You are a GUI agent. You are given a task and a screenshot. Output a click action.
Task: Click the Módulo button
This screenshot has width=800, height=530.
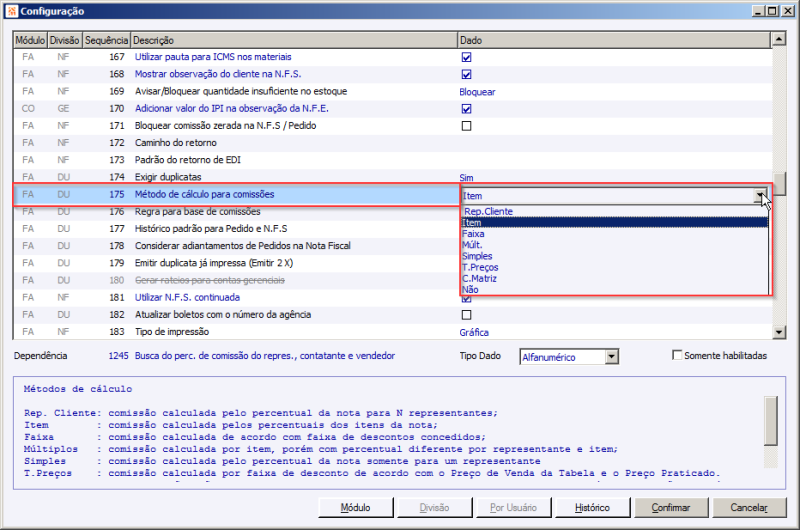(356, 508)
